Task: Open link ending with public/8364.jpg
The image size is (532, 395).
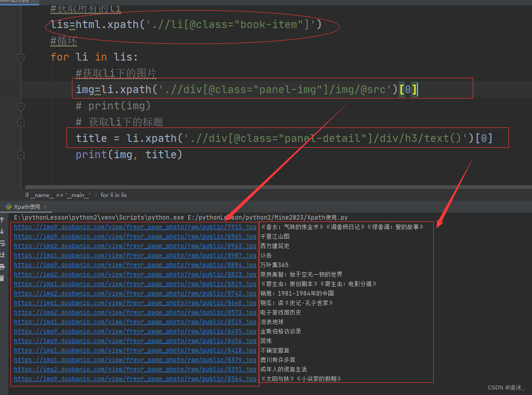Action: (x=135, y=379)
